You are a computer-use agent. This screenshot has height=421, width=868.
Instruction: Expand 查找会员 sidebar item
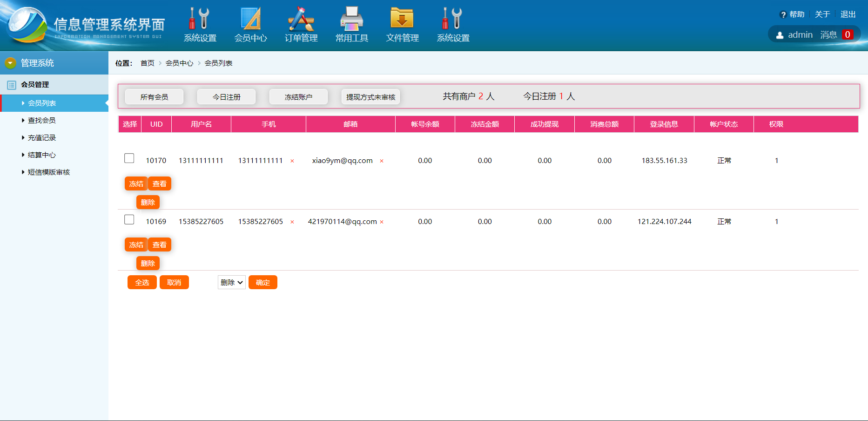41,120
